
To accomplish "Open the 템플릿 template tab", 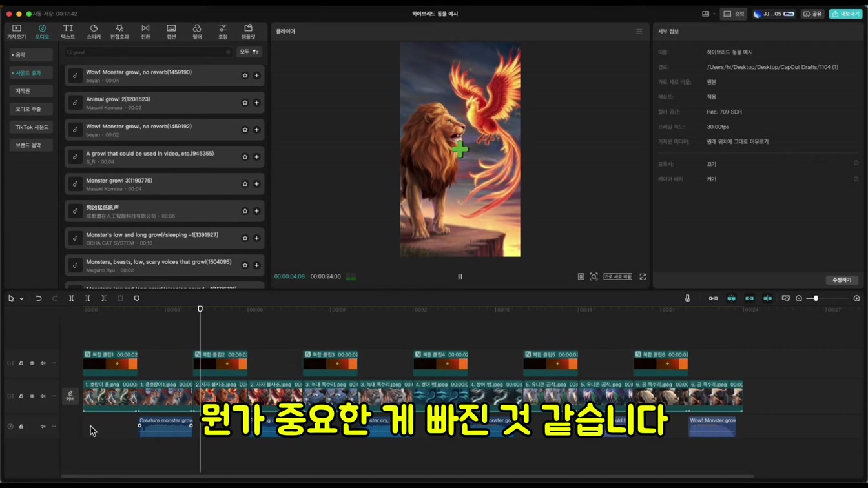I will [x=248, y=32].
